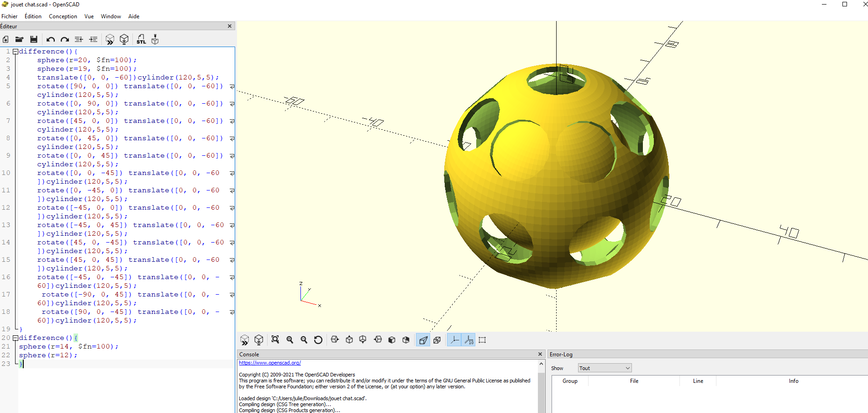Click the code line sphere(r=19, $fn=100);
Image resolution: width=868 pixels, height=413 pixels.
(x=87, y=69)
